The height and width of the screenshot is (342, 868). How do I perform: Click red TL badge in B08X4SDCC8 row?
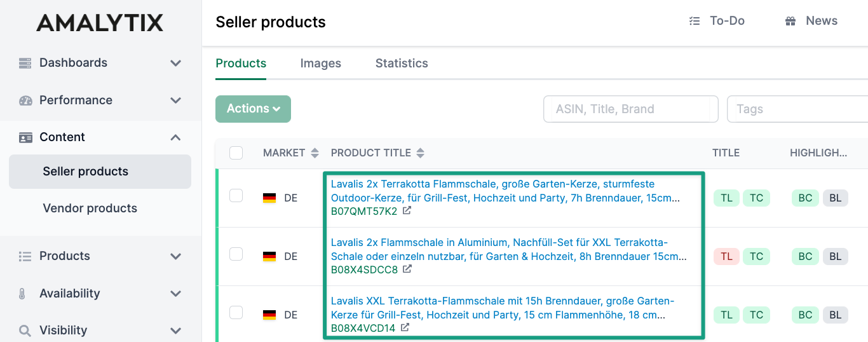coord(726,257)
